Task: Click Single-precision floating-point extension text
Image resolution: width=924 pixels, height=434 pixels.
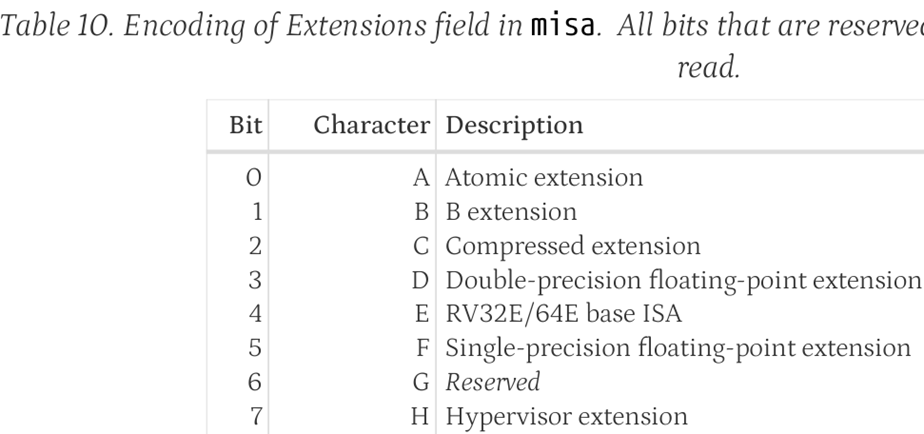Action: (x=678, y=348)
